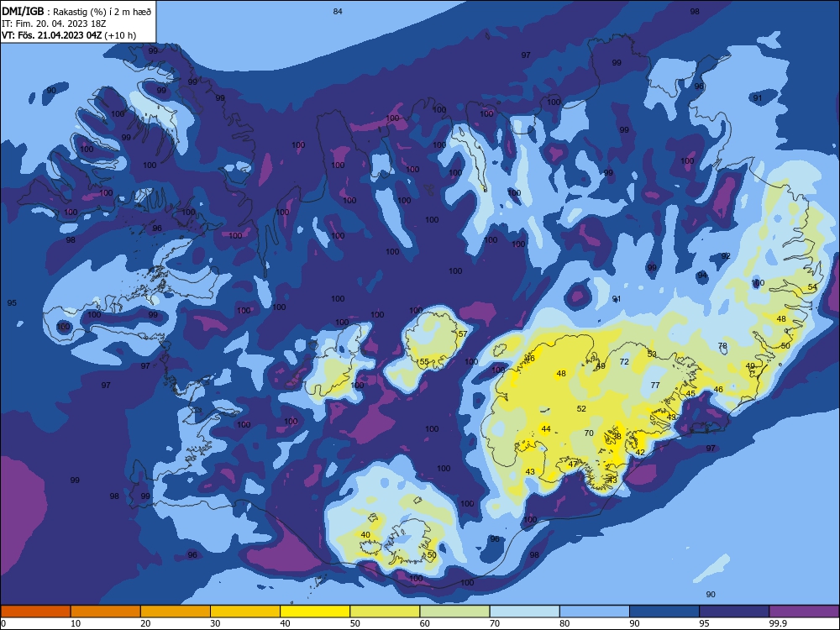Click the purple 99.9+ legend swatch

[x=804, y=612]
